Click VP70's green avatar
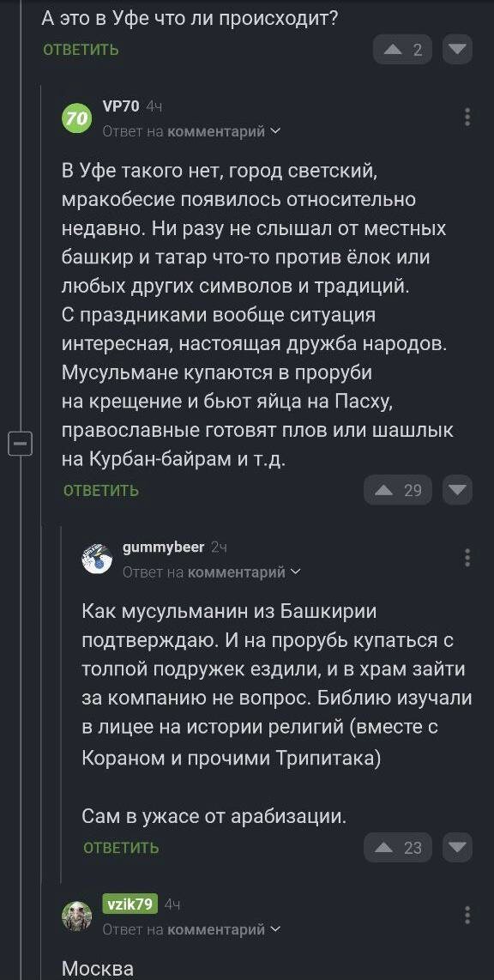Image resolution: width=494 pixels, height=980 pixels. [75, 116]
